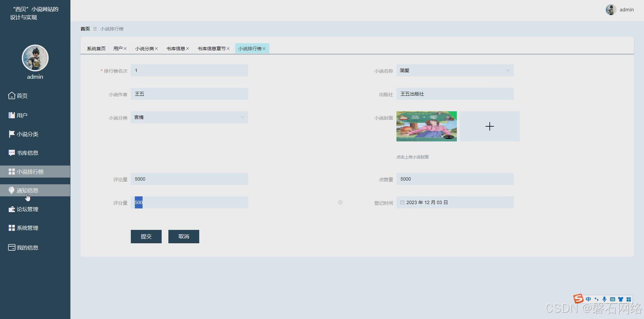Click the 点赞量 input field

[455, 179]
